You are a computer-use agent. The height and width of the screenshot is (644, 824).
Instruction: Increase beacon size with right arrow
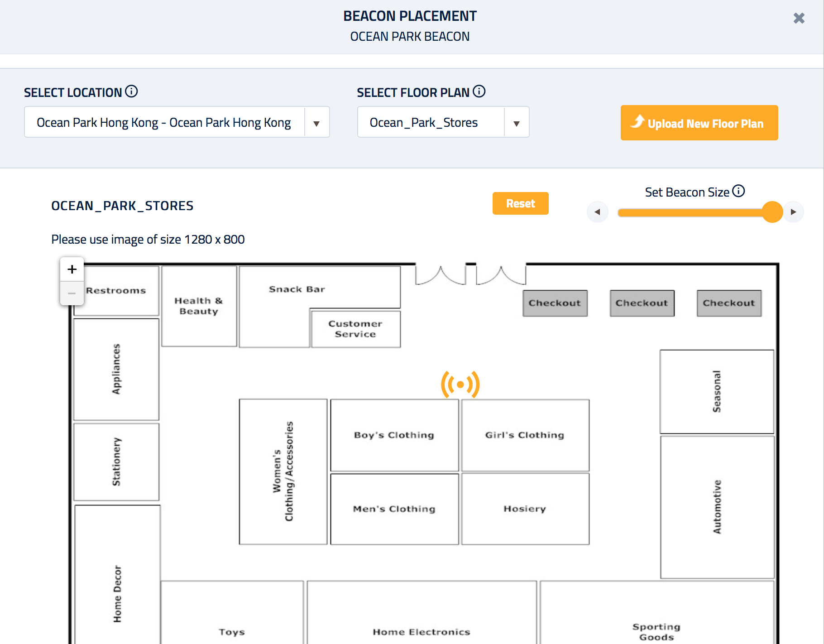[793, 212]
